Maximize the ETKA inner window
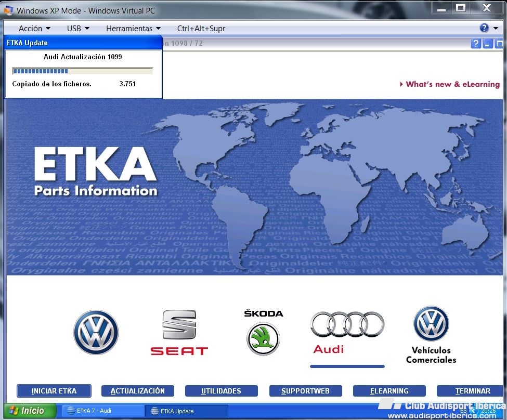Image resolution: width=507 pixels, height=420 pixels. [500, 43]
